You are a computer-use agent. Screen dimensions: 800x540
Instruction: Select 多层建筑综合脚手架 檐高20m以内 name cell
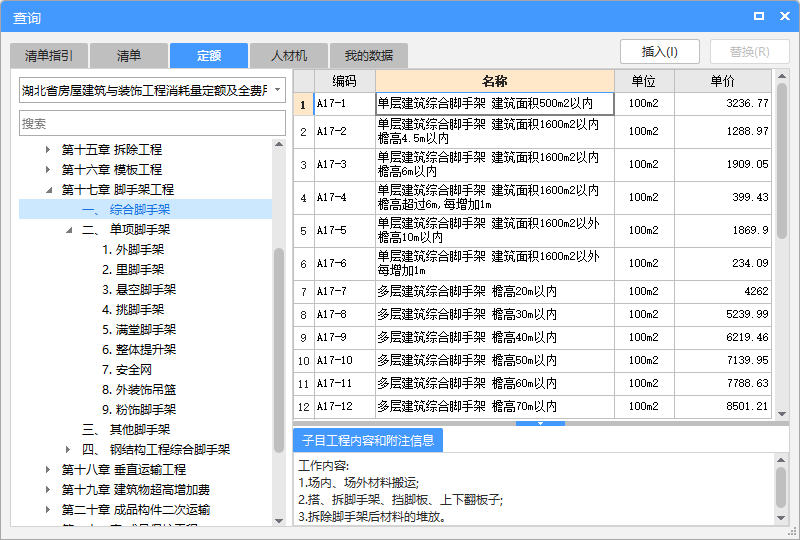coord(494,291)
